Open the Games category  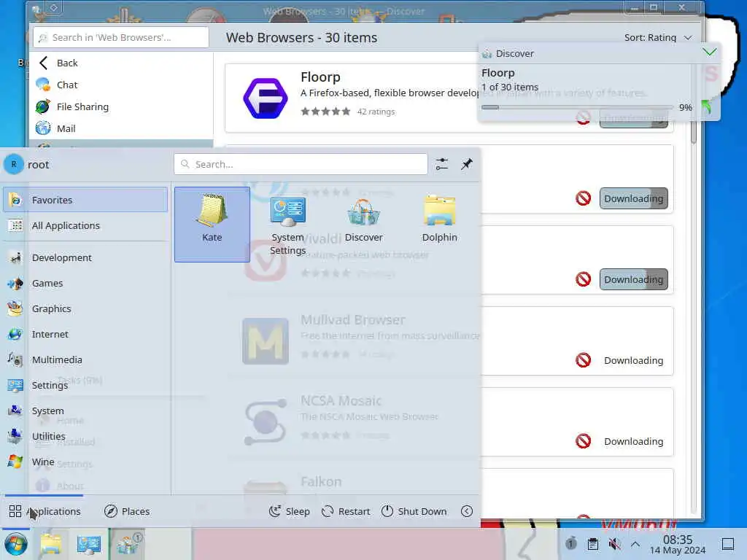tap(85, 284)
